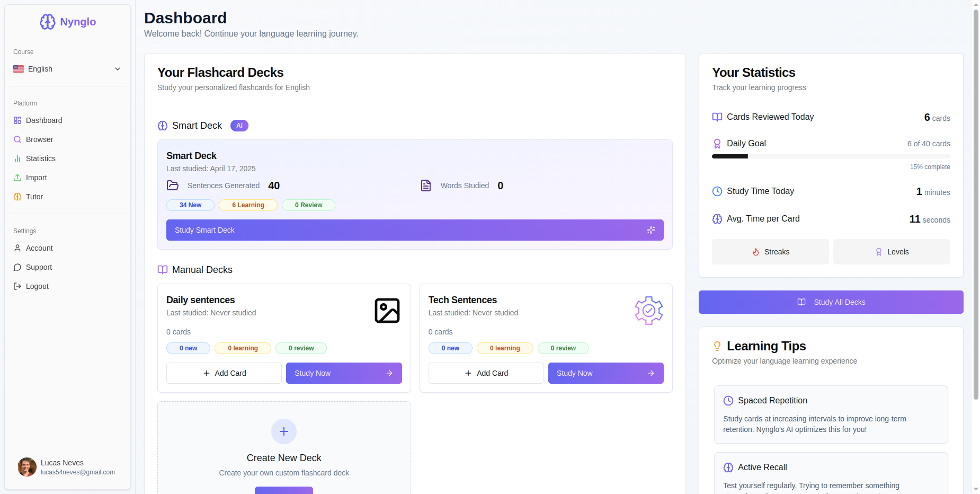This screenshot has height=494, width=980.
Task: Click the Create New Deck card title
Action: coord(284,458)
